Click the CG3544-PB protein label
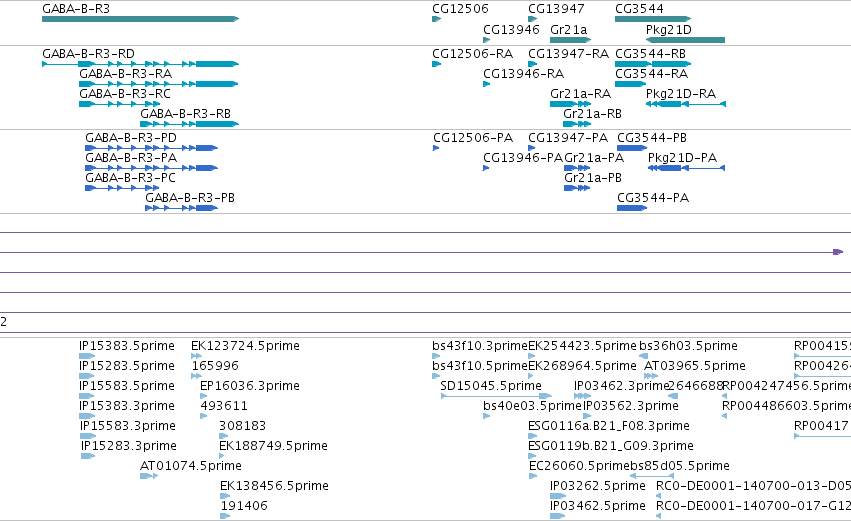 (x=652, y=138)
